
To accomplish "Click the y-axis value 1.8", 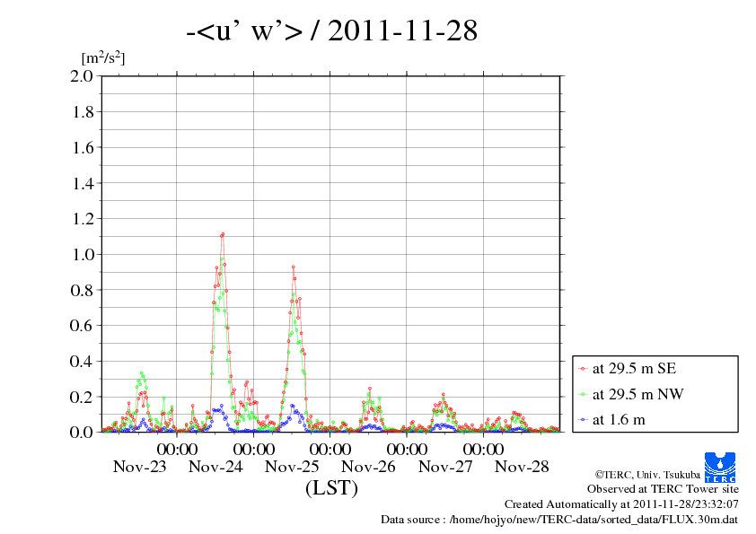I will (x=83, y=112).
